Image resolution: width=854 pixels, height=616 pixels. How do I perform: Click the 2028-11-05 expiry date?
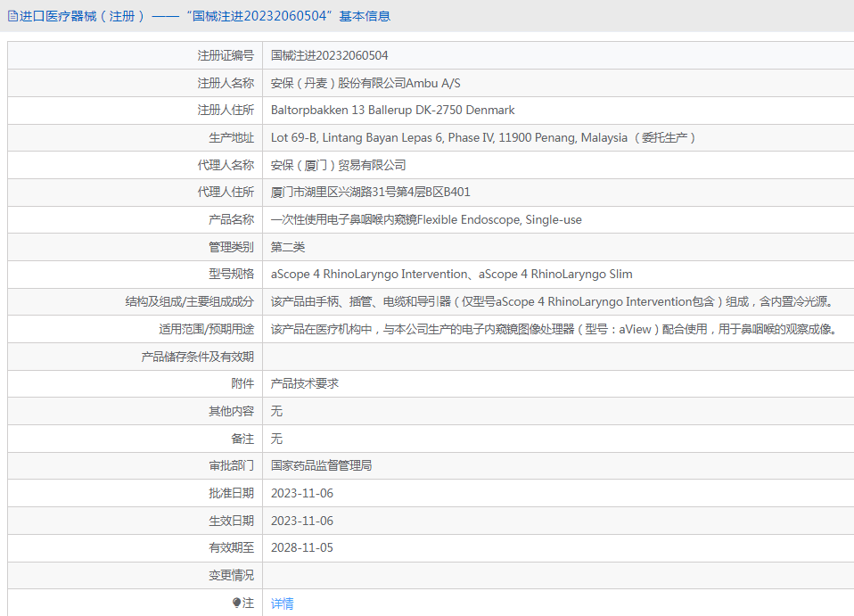coord(301,547)
